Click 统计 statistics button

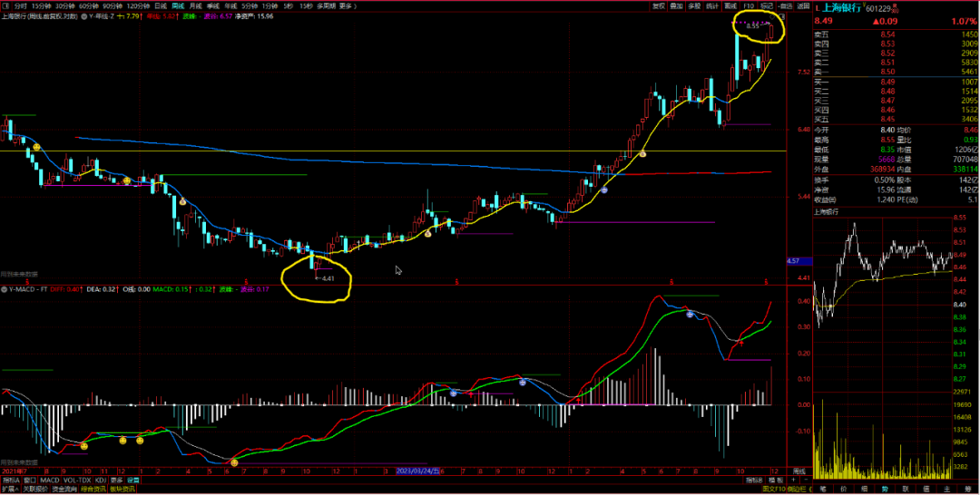pos(712,5)
